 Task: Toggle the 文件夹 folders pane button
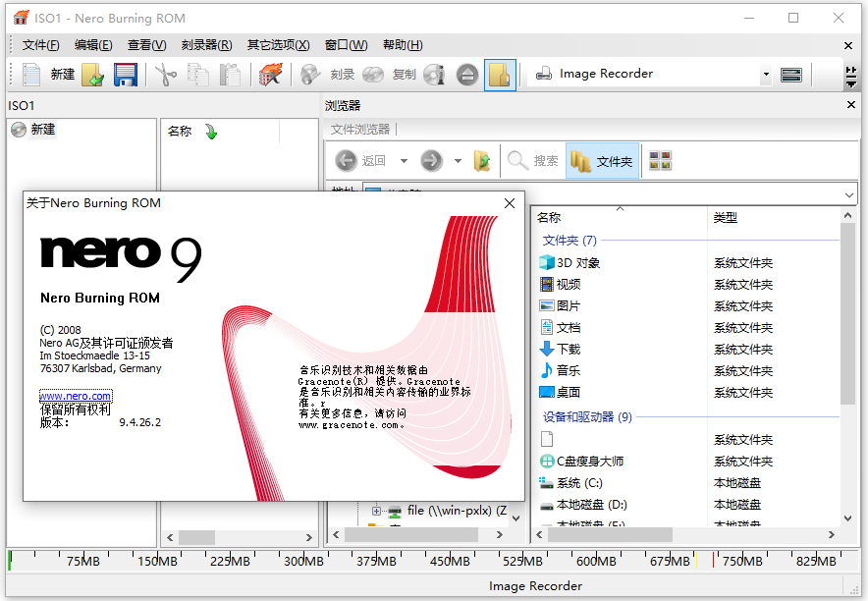coord(602,161)
